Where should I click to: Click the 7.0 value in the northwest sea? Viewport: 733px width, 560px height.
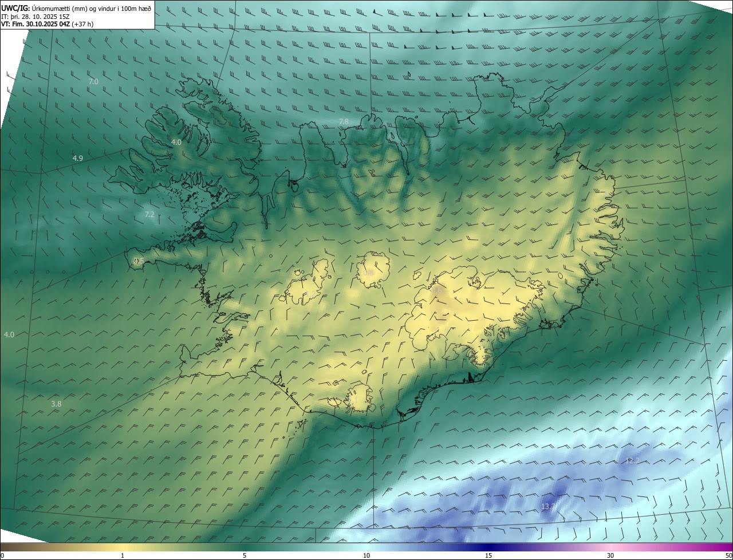pyautogui.click(x=93, y=82)
